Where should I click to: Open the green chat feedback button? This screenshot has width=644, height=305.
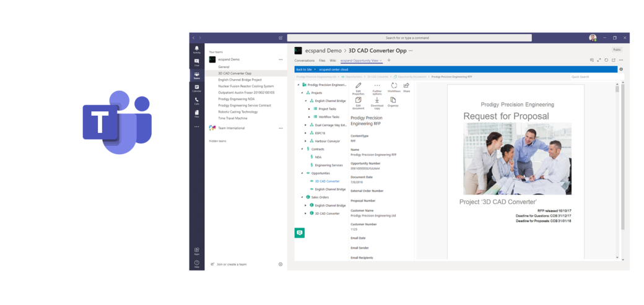pyautogui.click(x=300, y=233)
